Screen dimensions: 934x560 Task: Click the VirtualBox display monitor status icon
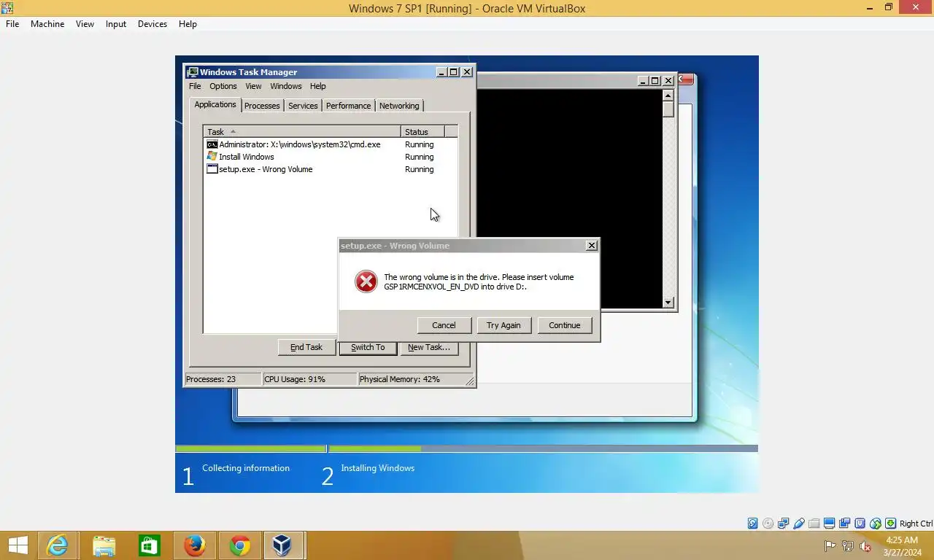829,524
